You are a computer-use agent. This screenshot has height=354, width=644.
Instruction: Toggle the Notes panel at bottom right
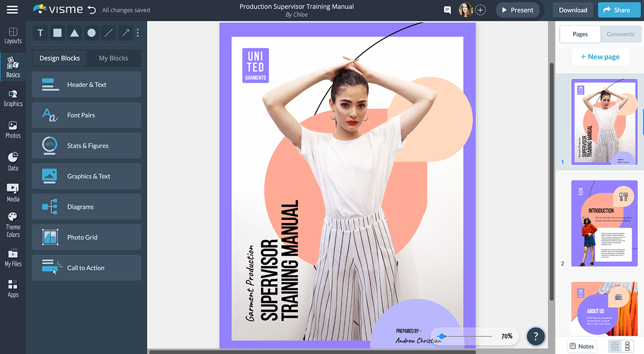581,346
